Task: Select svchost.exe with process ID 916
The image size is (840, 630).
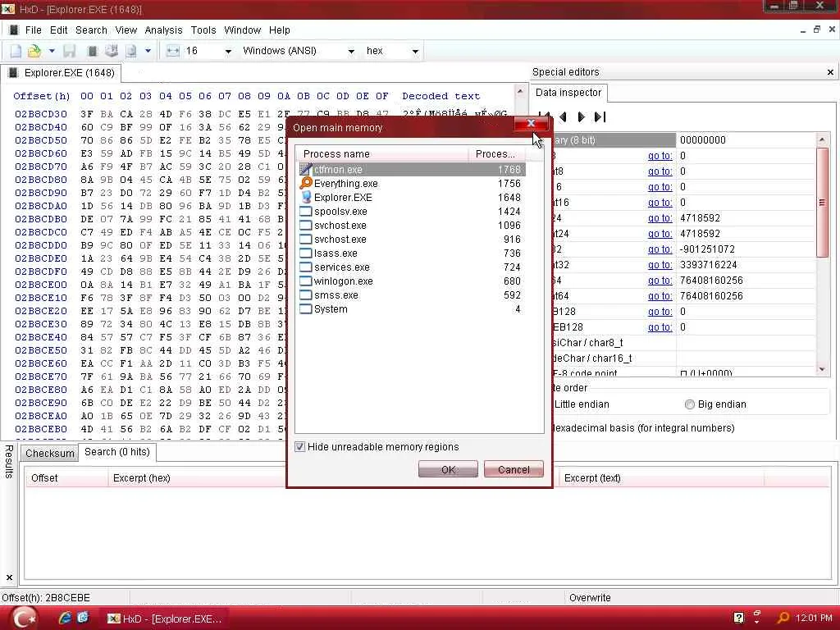Action: (x=411, y=239)
